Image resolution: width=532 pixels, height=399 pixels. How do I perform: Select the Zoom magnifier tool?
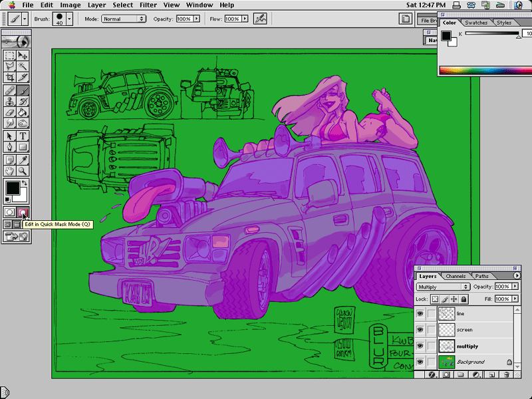click(x=23, y=171)
